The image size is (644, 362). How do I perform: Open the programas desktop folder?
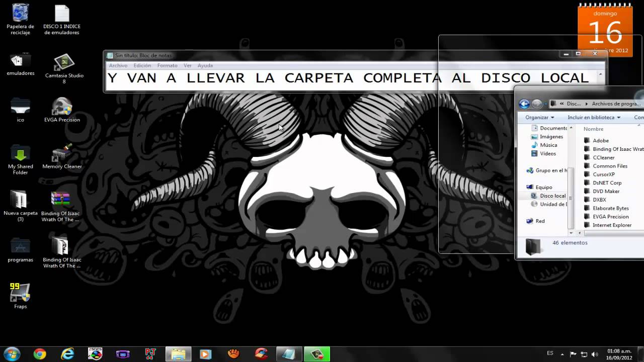[20, 250]
